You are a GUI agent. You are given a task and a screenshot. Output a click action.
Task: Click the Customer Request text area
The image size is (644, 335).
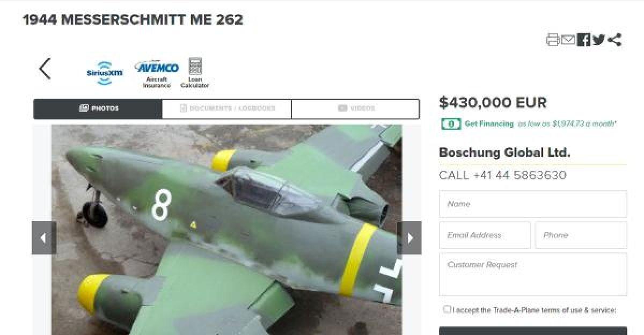pyautogui.click(x=532, y=274)
